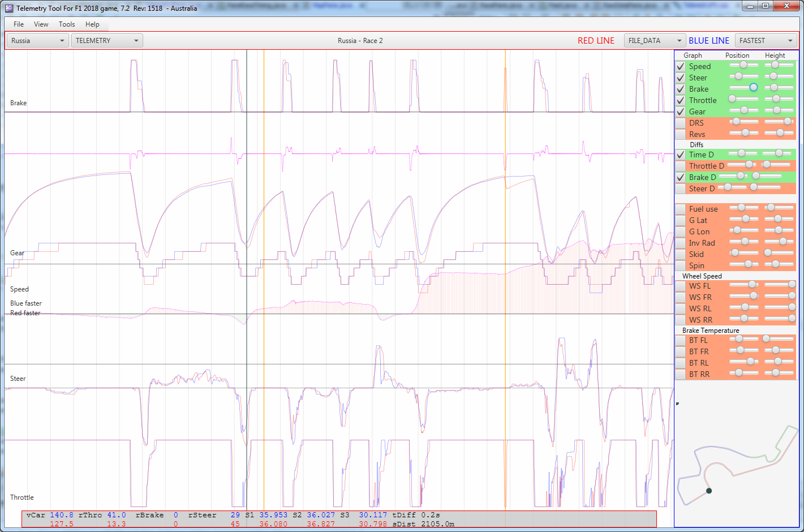This screenshot has height=532, width=804.
Task: Click the Russia circuit track map
Action: point(737,465)
